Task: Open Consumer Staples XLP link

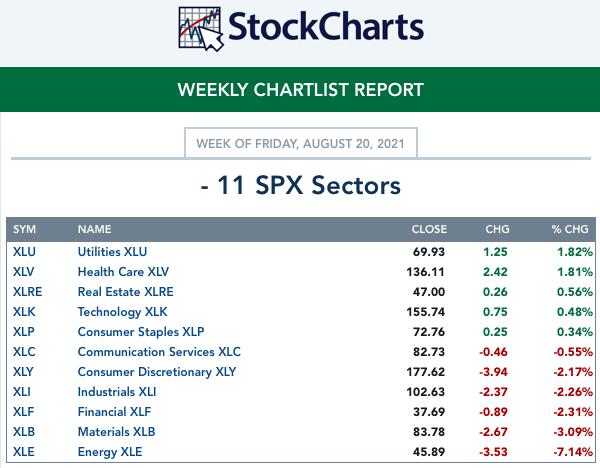Action: pyautogui.click(x=140, y=332)
